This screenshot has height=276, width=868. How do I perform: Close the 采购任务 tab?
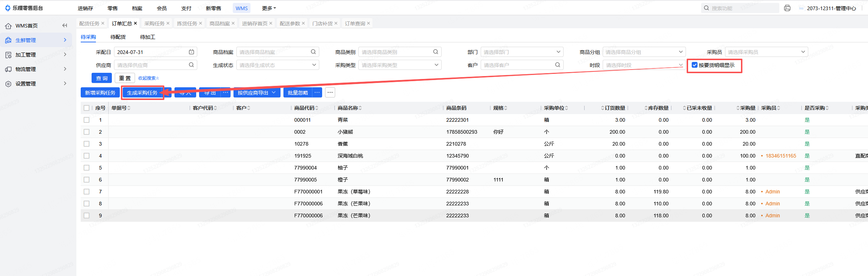[x=168, y=23]
